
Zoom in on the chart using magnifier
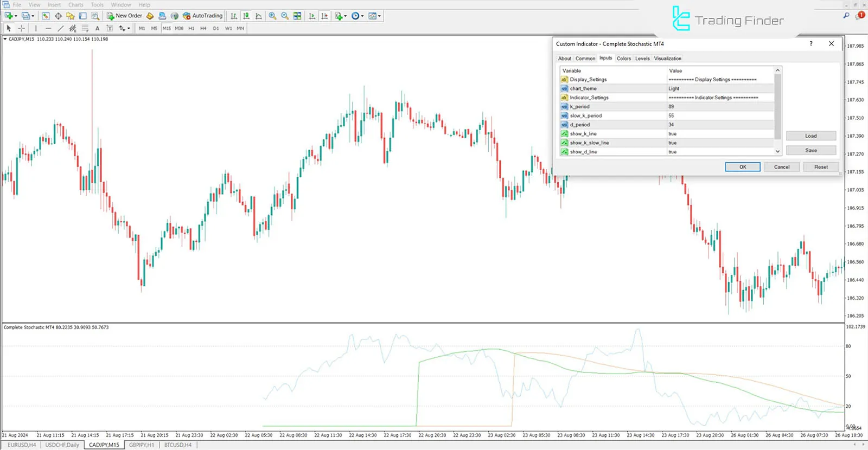pos(272,16)
